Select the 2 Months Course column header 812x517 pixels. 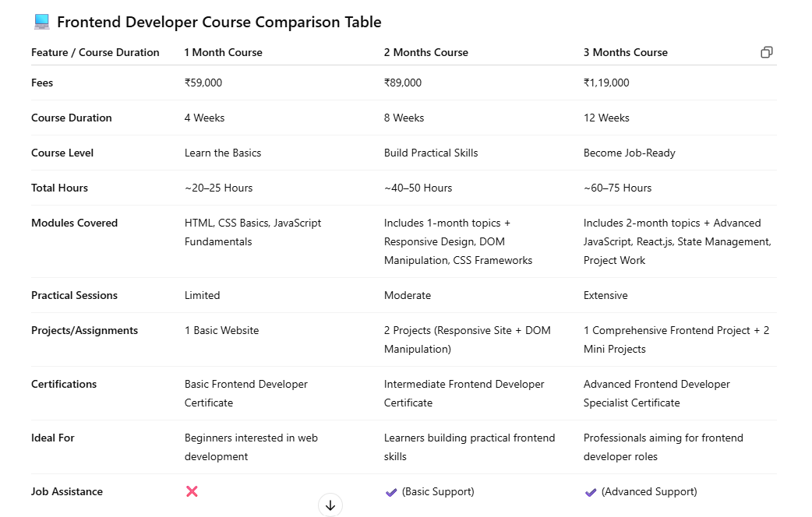pyautogui.click(x=425, y=52)
